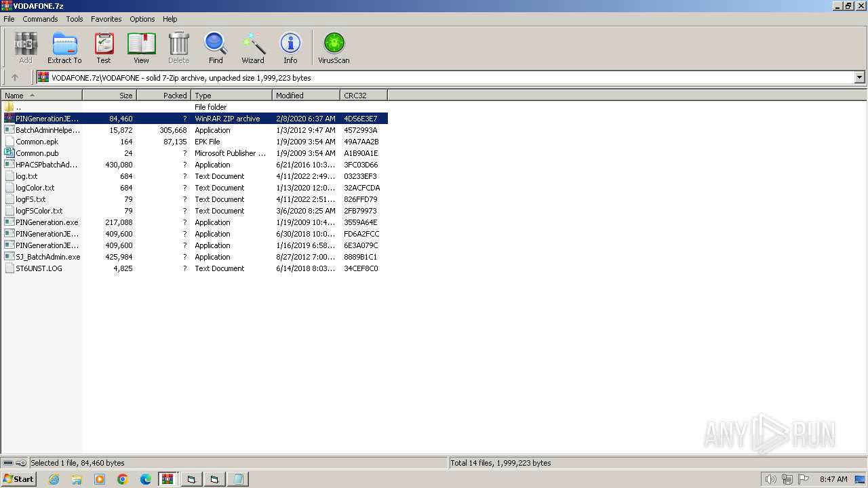868x488 pixels.
Task: Click the action center flag tray icon
Action: point(804,479)
